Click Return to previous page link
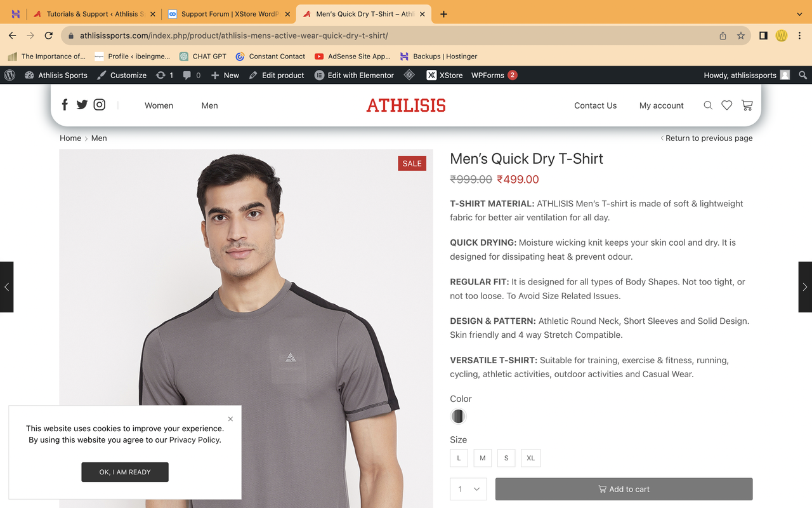Screen dimensions: 812x508 pyautogui.click(x=707, y=138)
